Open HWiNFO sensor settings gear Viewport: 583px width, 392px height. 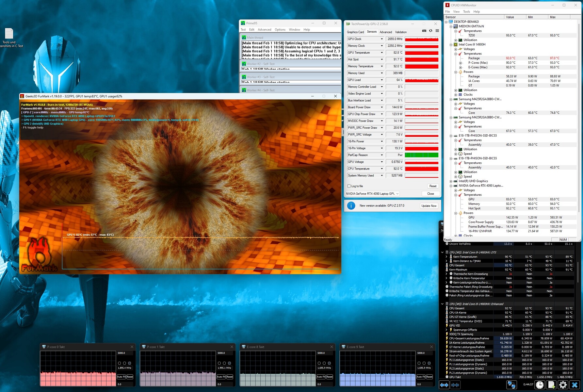click(563, 385)
